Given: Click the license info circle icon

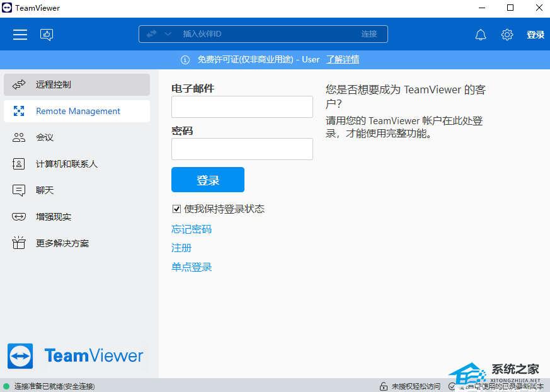Looking at the screenshot, I should click(185, 60).
